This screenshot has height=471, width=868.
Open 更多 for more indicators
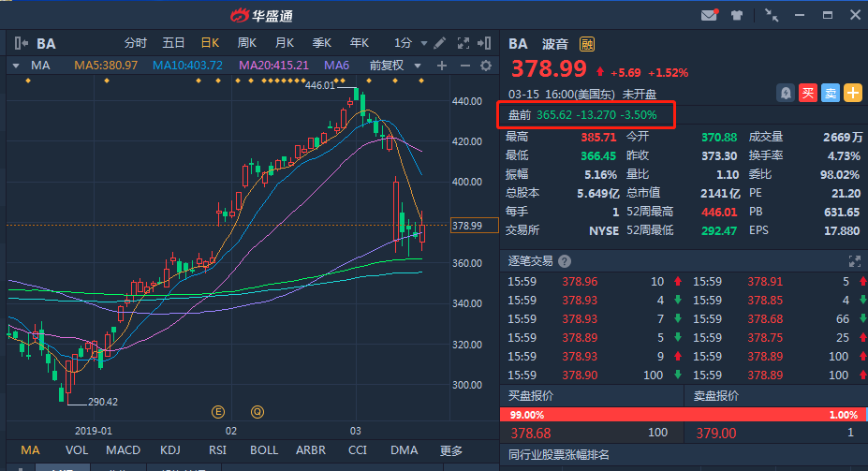click(451, 450)
